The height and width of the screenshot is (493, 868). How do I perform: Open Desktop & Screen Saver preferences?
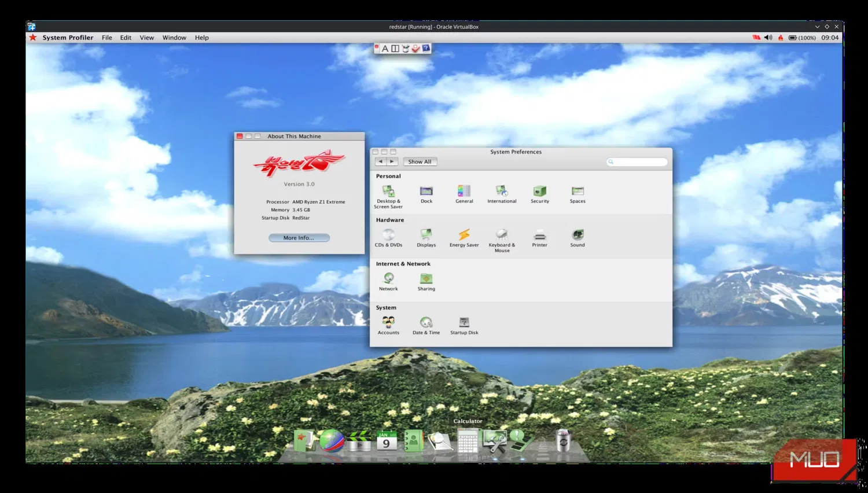click(388, 197)
